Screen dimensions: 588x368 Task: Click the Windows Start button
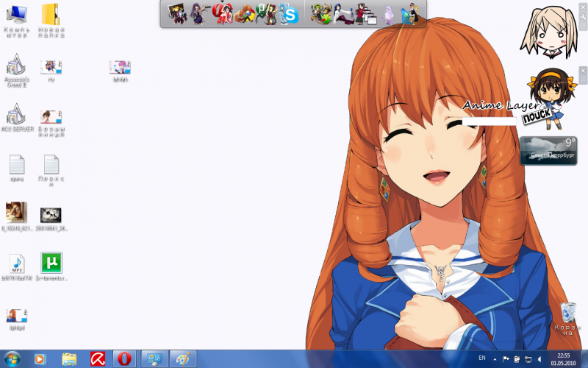pyautogui.click(x=12, y=358)
